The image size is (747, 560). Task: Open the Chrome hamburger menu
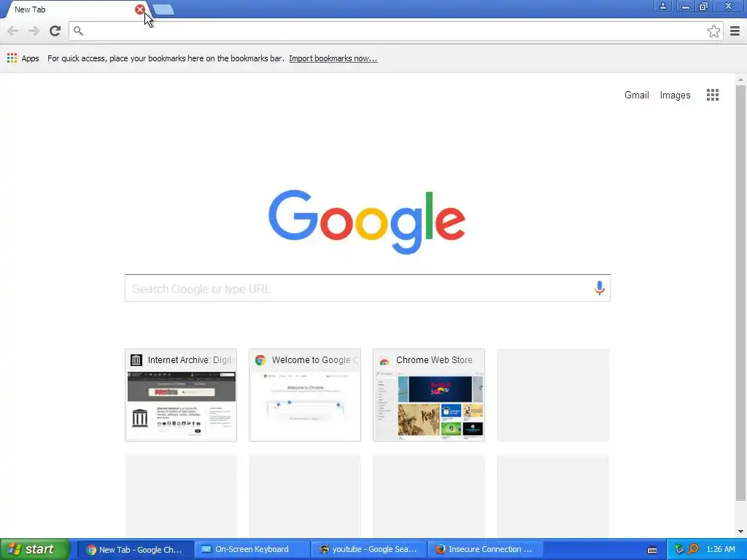[x=735, y=31]
